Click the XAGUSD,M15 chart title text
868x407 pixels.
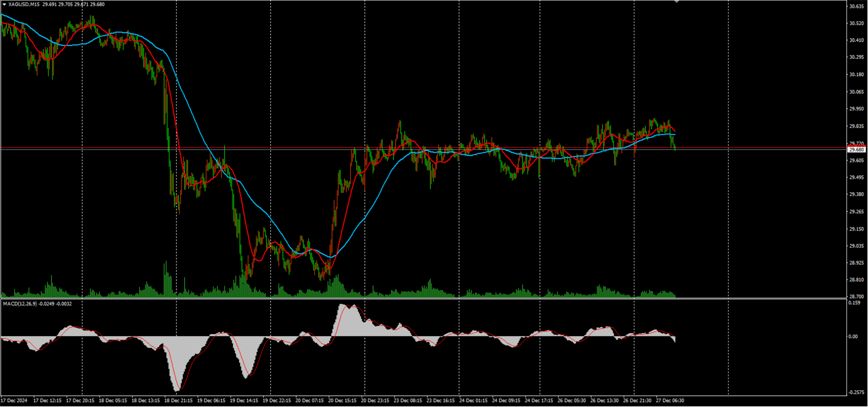click(24, 4)
